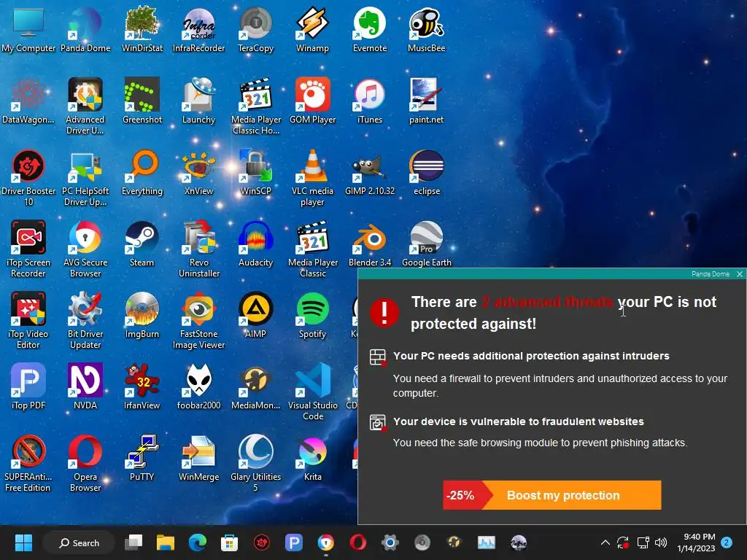Open File Explorer from the taskbar
Screen dimensions: 747x560
tap(166, 542)
